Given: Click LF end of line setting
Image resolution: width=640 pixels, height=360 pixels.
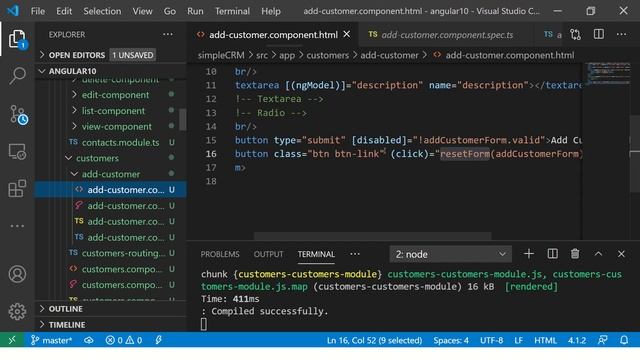Looking at the screenshot, I should 518,340.
